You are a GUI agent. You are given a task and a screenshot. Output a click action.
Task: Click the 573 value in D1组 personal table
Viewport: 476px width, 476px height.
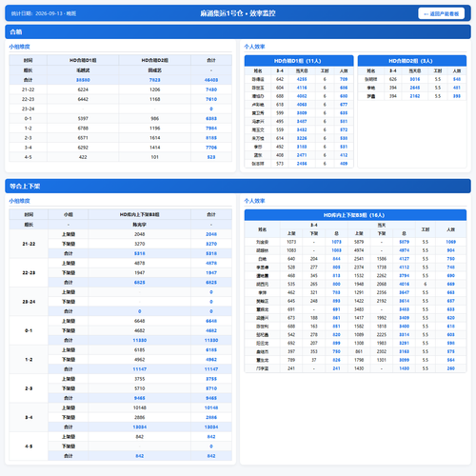280,164
